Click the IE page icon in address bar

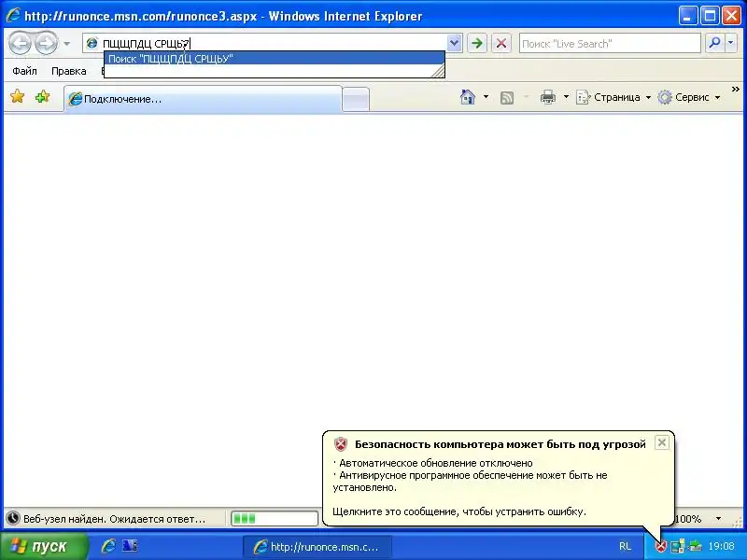pos(92,43)
